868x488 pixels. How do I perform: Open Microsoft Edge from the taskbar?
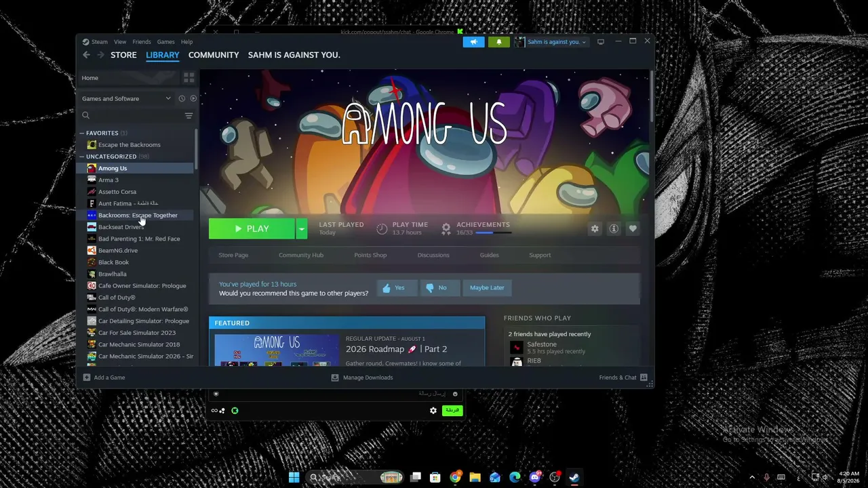[515, 477]
